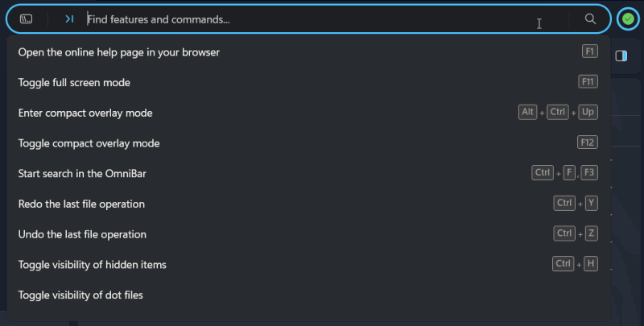
Task: Click the blue chevron prompt icon
Action: click(69, 19)
